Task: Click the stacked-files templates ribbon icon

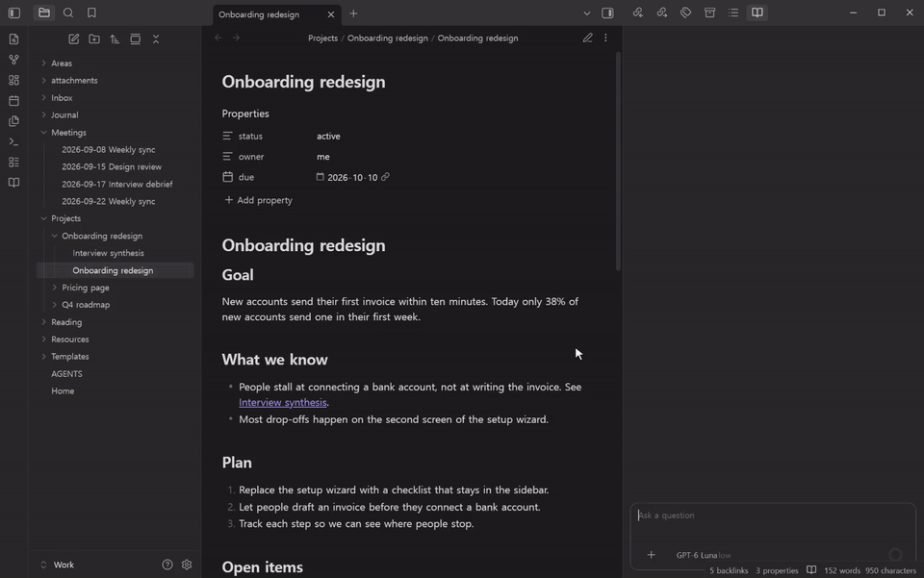Action: (x=13, y=121)
